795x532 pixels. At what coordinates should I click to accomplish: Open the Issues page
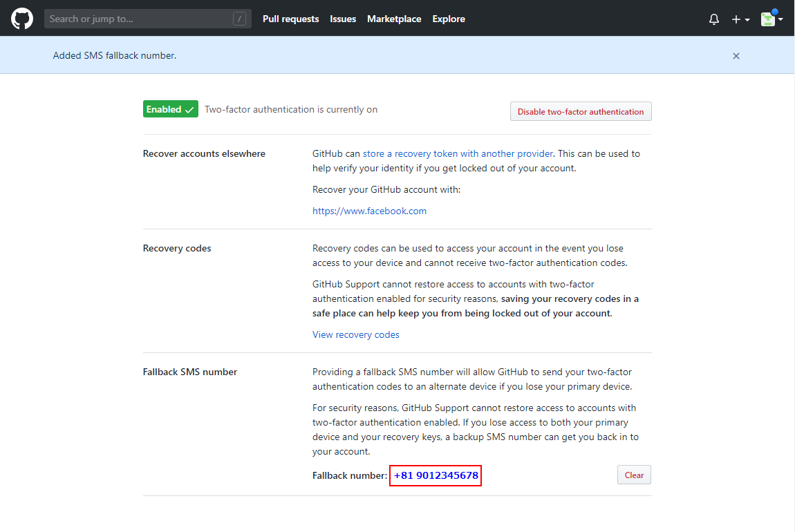[x=343, y=19]
